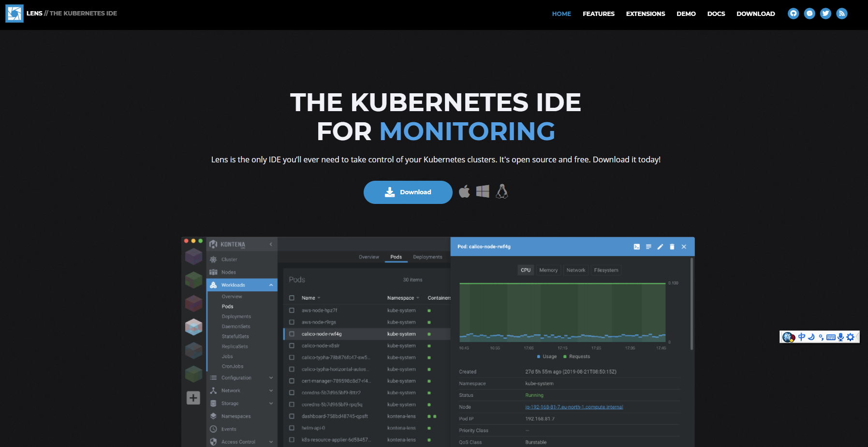Viewport: 868px width, 447px height.
Task: Click the delete trash icon in pod header
Action: (672, 246)
